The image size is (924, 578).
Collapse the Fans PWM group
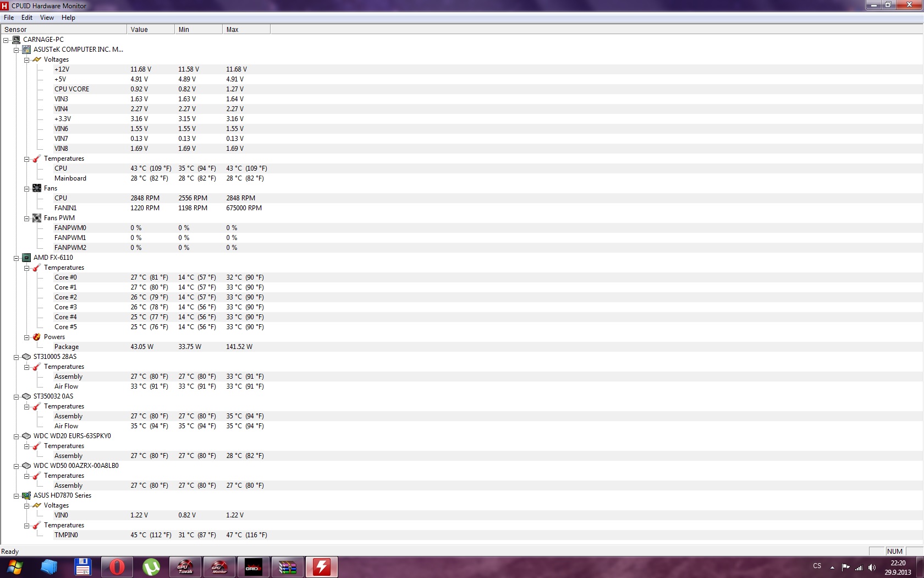point(26,218)
